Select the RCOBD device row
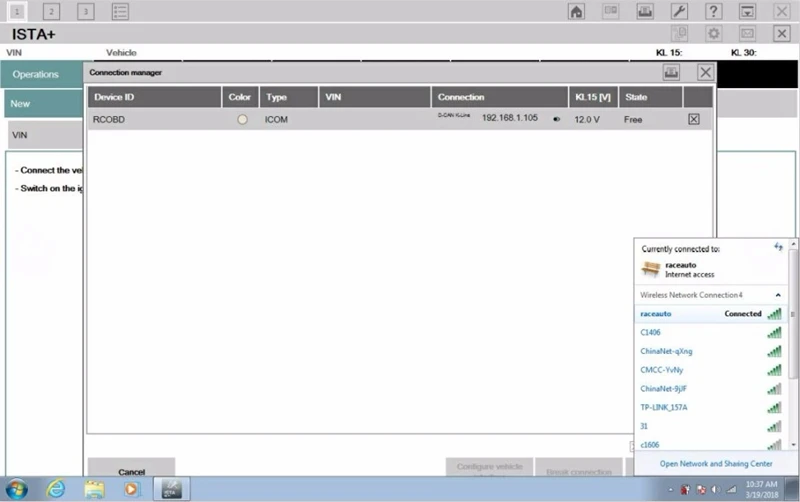The width and height of the screenshot is (800, 502). pos(399,119)
